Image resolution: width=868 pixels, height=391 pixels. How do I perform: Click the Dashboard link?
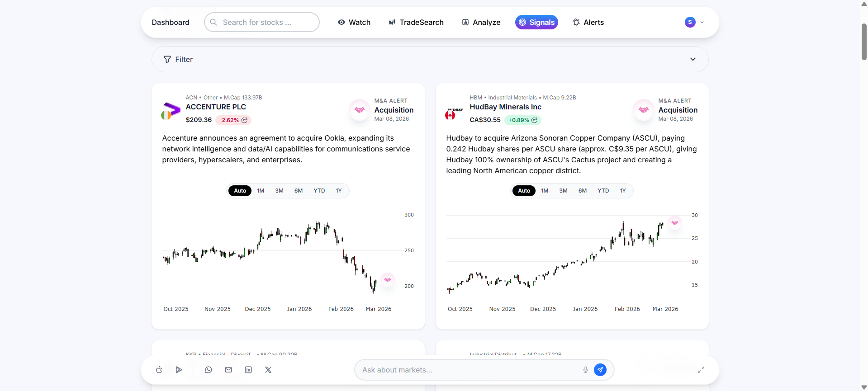click(x=171, y=22)
